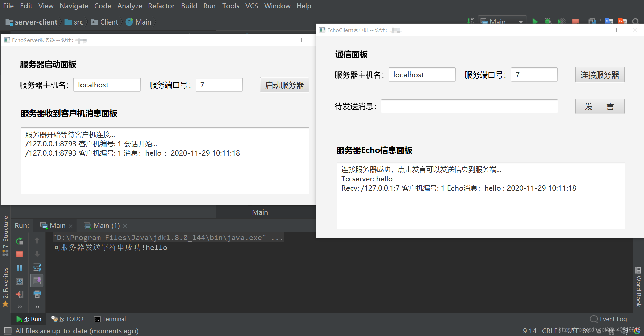Viewport: 644px width, 336px height.
Task: Click the Dump Threads camera icon
Action: [20, 281]
